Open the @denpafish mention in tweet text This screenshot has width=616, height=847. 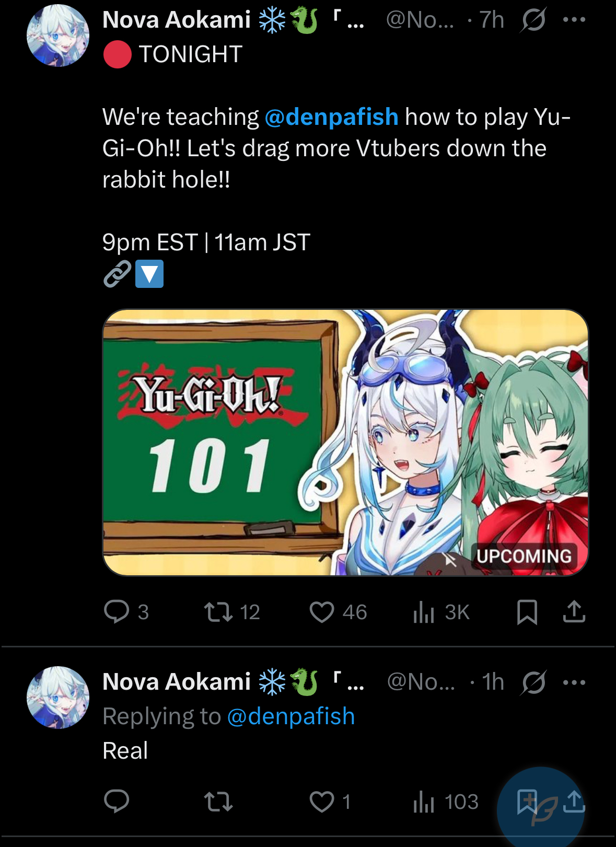coord(331,117)
